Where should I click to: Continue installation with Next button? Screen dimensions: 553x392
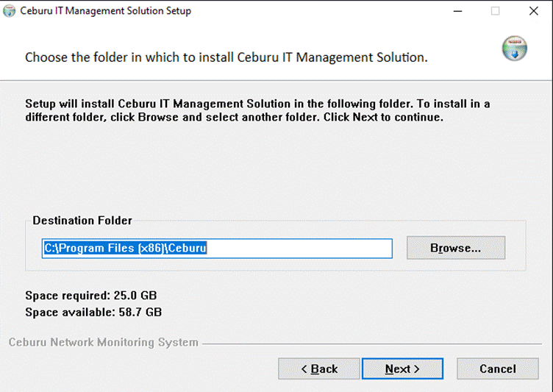[x=402, y=368]
